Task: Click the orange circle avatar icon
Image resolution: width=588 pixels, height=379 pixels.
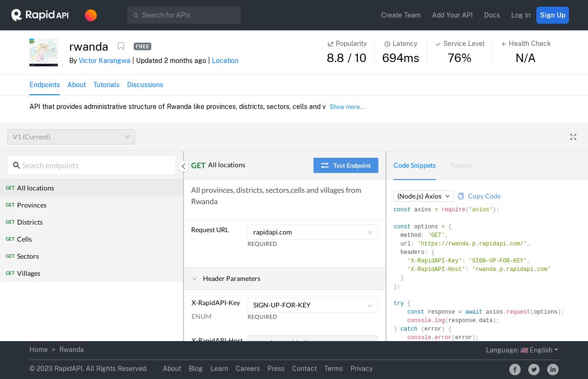Action: click(x=91, y=15)
